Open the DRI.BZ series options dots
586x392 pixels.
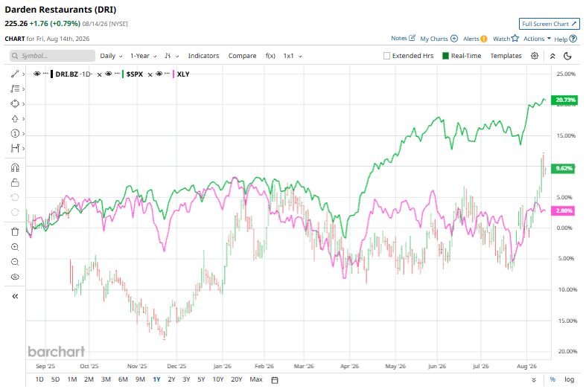(x=45, y=73)
